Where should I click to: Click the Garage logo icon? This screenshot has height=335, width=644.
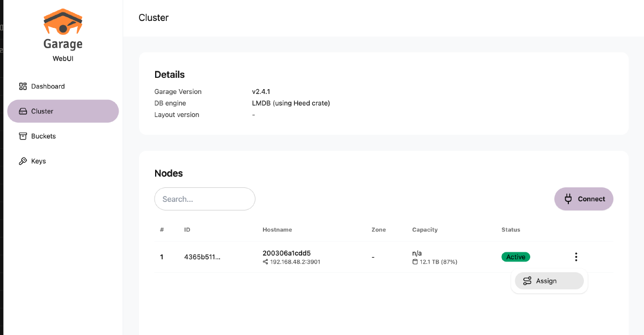(x=63, y=22)
